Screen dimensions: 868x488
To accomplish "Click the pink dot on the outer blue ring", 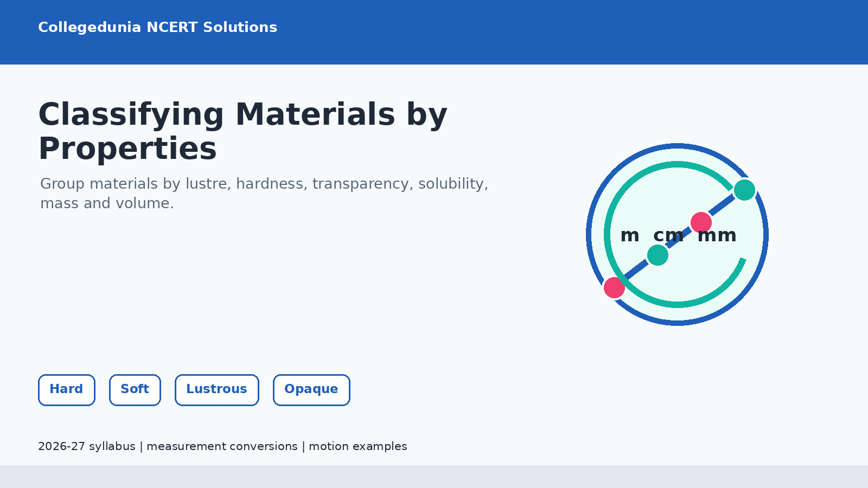I will (614, 287).
